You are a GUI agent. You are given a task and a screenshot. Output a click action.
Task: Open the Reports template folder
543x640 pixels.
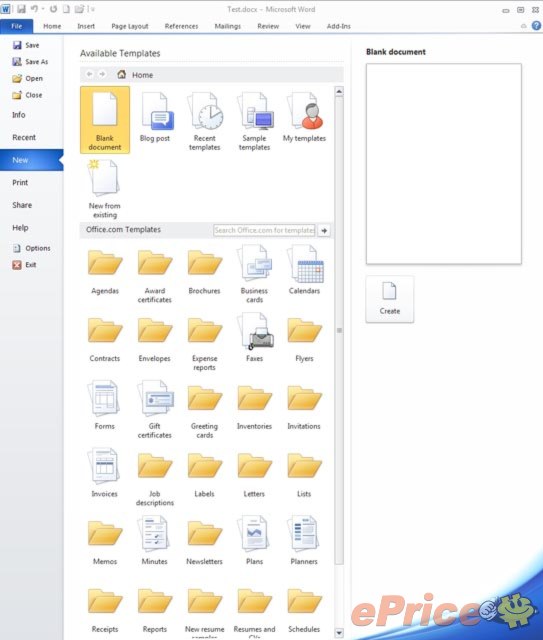click(155, 609)
